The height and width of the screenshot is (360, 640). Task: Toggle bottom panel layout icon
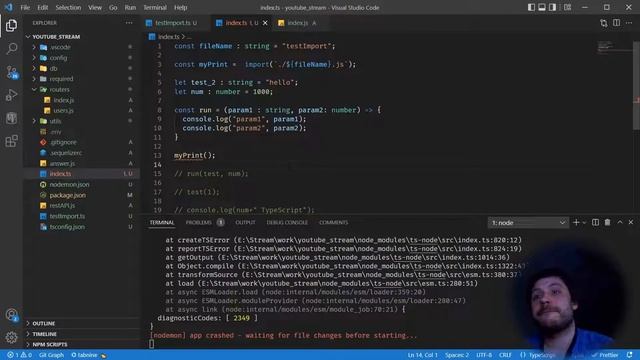tap(542, 7)
